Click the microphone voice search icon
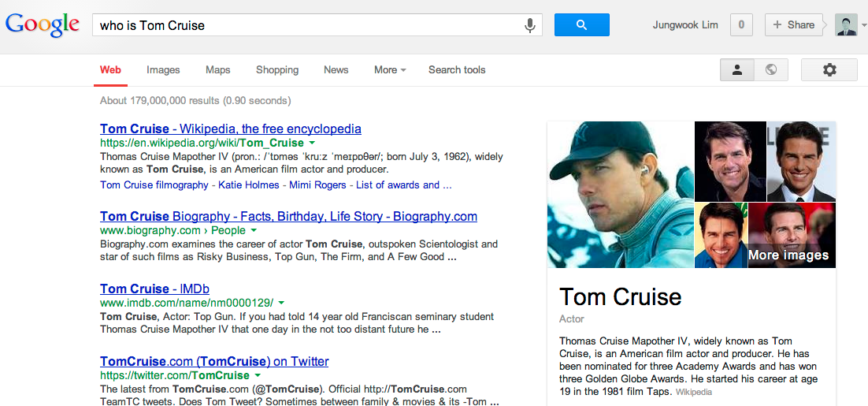The height and width of the screenshot is (406, 868). tap(530, 25)
